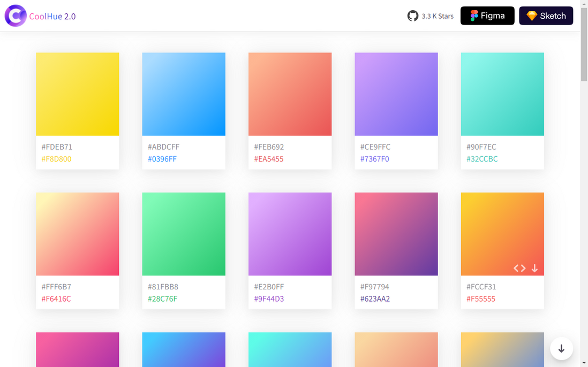Select the violet #E2B0FF gradient swatch
Screen dimensions: 588x367
(x=290, y=234)
